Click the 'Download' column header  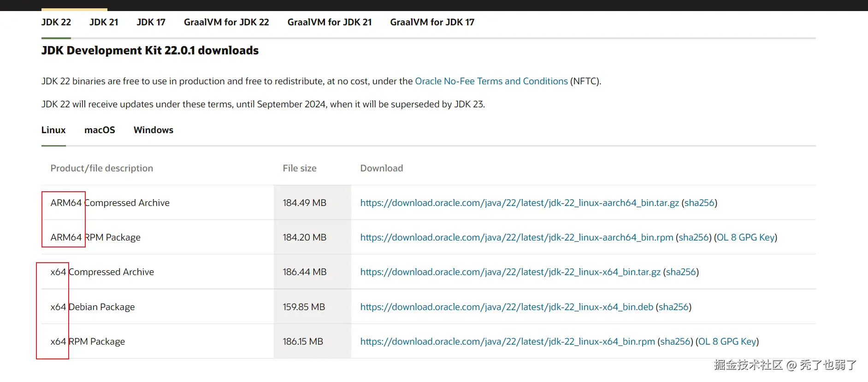pyautogui.click(x=382, y=168)
